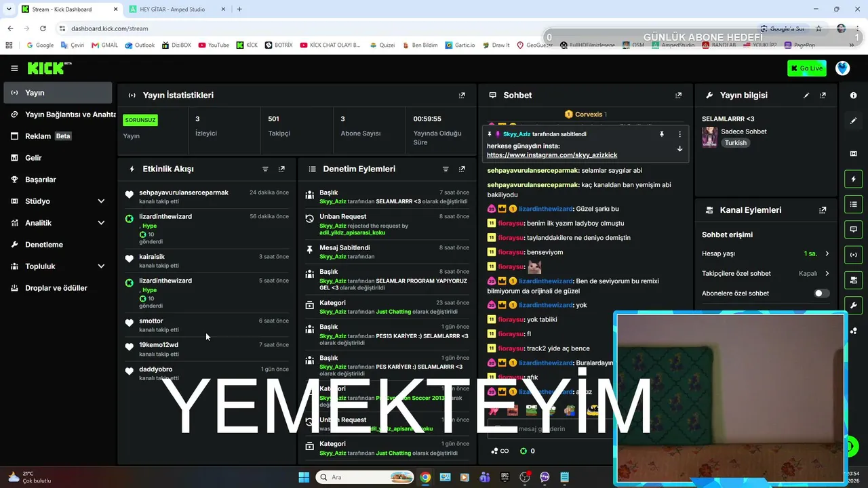Image resolution: width=868 pixels, height=488 pixels.
Task: Pop out the Etkinlik Akışı panel
Action: point(281,169)
